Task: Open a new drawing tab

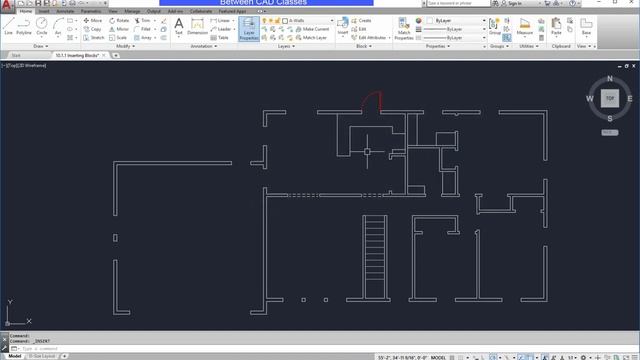Action: click(x=116, y=55)
